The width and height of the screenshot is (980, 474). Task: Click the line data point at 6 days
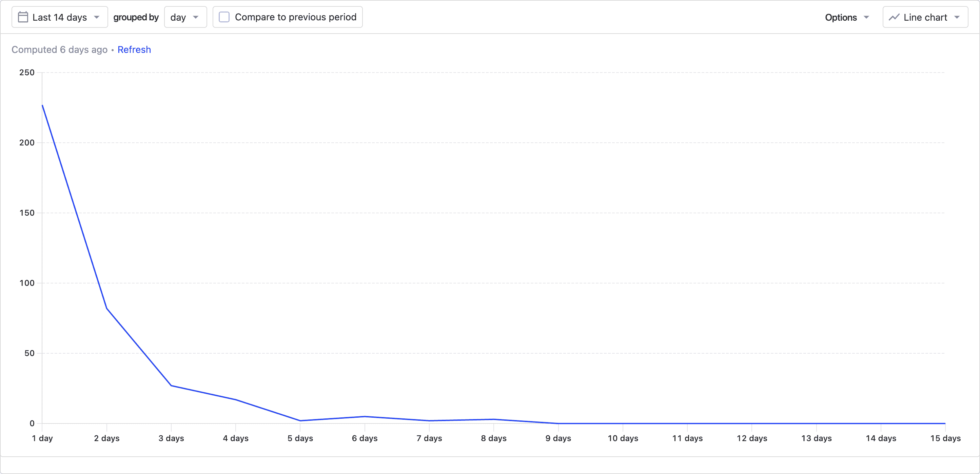tap(365, 416)
